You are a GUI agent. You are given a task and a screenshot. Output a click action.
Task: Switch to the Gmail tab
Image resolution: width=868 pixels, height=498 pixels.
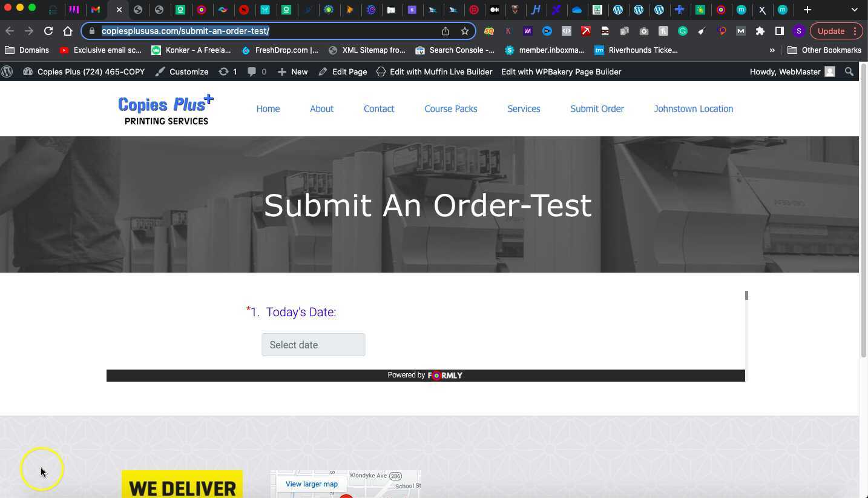(x=96, y=10)
